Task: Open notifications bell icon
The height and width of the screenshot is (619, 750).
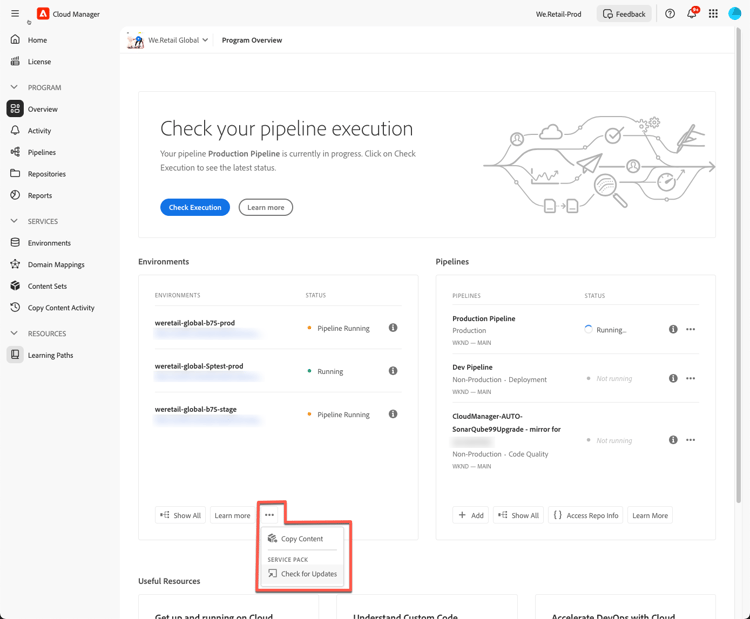Action: 692,13
